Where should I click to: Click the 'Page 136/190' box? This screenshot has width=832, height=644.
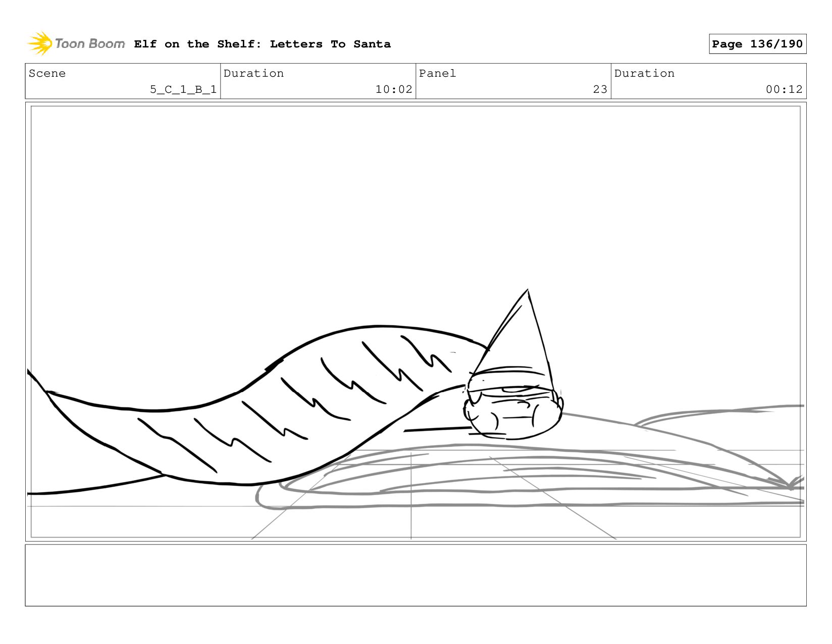pos(757,44)
